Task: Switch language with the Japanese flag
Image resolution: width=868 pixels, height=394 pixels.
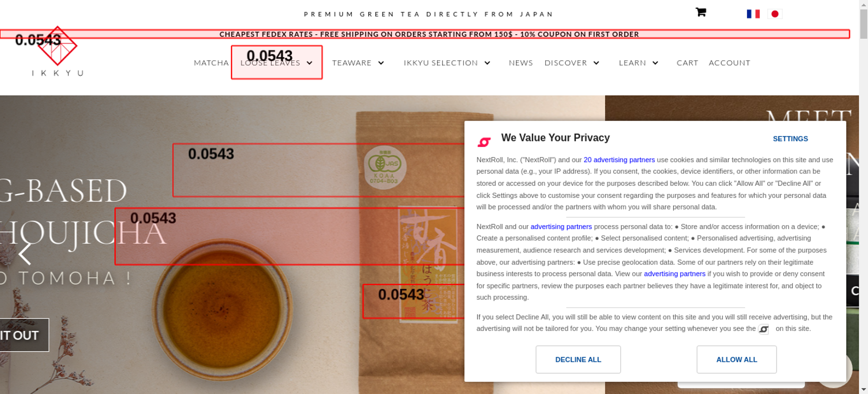Action: [x=775, y=14]
